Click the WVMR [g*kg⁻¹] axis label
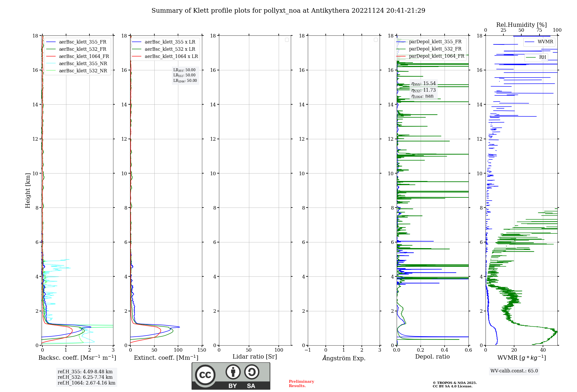The height and width of the screenshot is (392, 577). pos(522,358)
